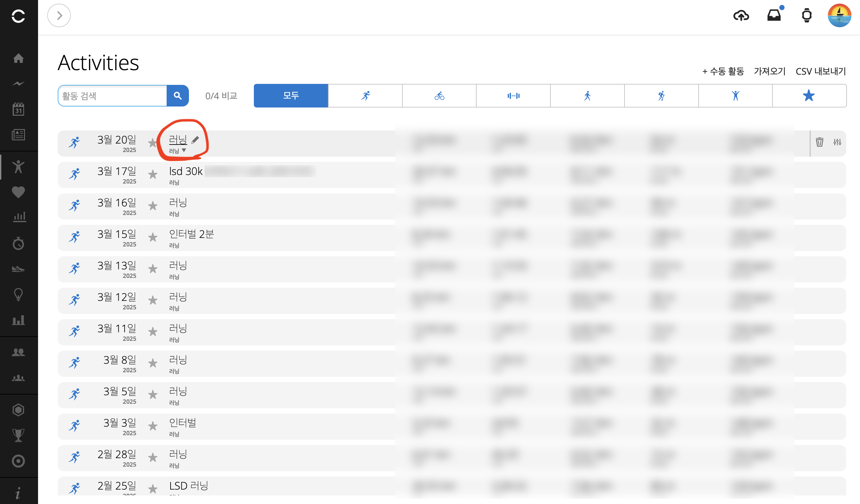The height and width of the screenshot is (504, 860).
Task: Click the watch device icon
Action: point(807,16)
